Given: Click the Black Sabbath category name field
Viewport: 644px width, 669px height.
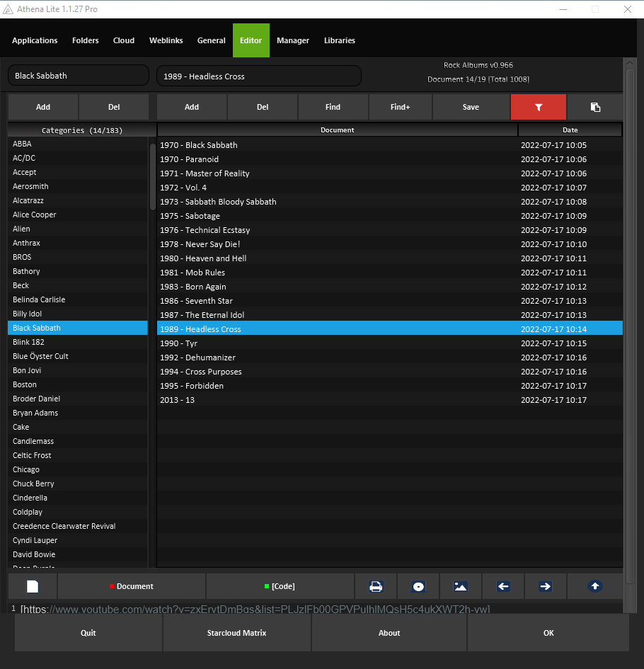Looking at the screenshot, I should 79,76.
